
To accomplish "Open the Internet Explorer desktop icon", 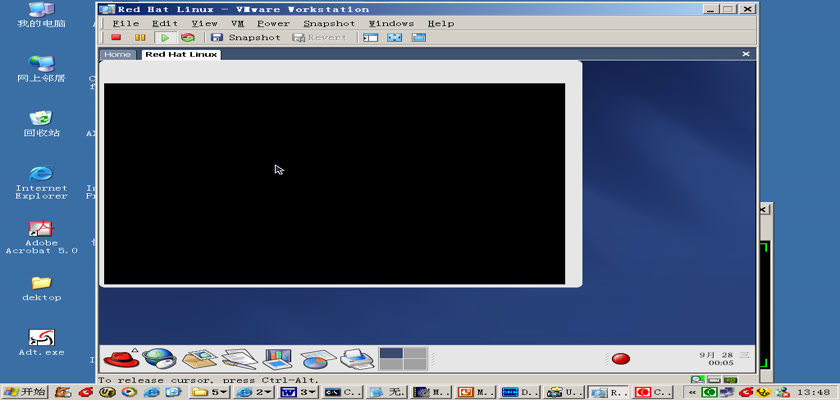I will pyautogui.click(x=41, y=182).
